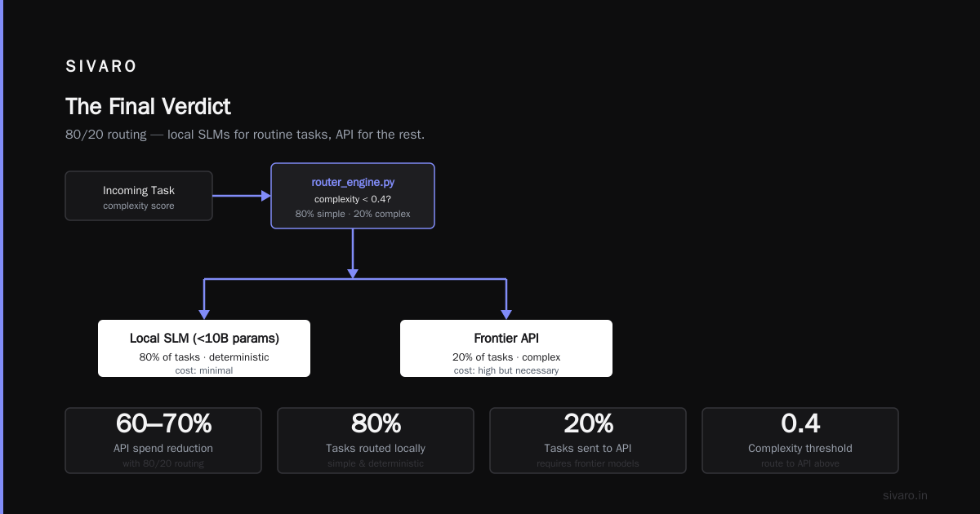The height and width of the screenshot is (514, 980).
Task: Click arrowhead pointing to Frontier API box
Action: coord(506,314)
